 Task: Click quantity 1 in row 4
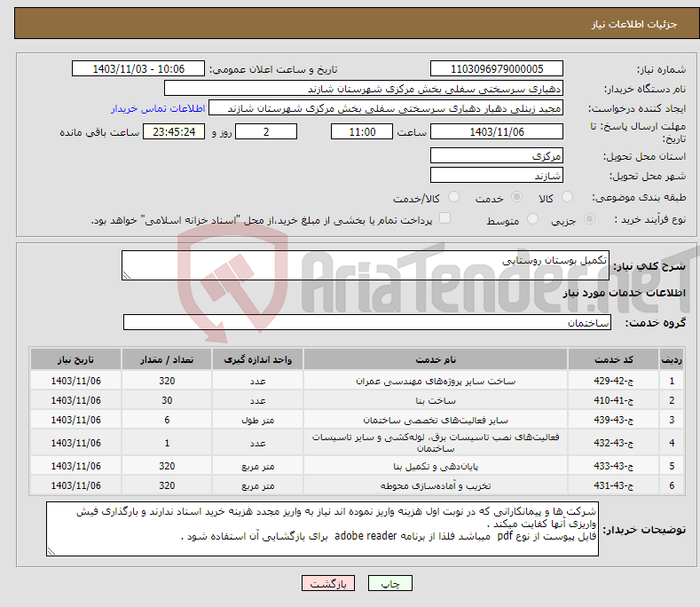(167, 443)
